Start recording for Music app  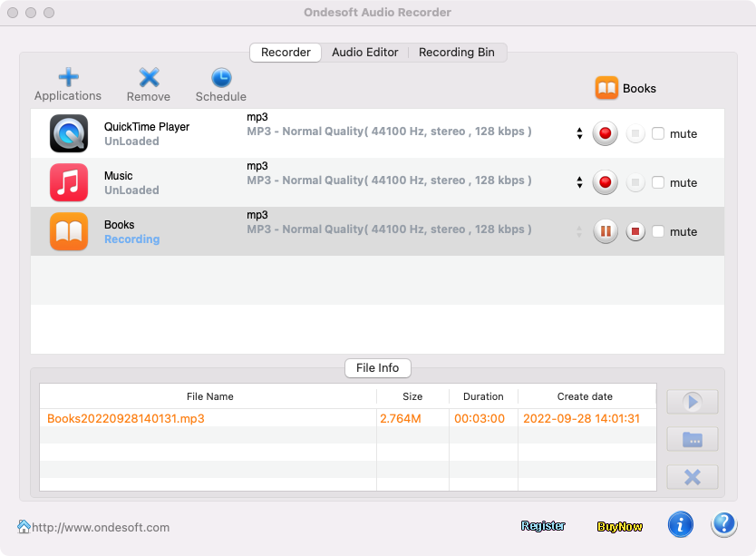[x=606, y=182]
